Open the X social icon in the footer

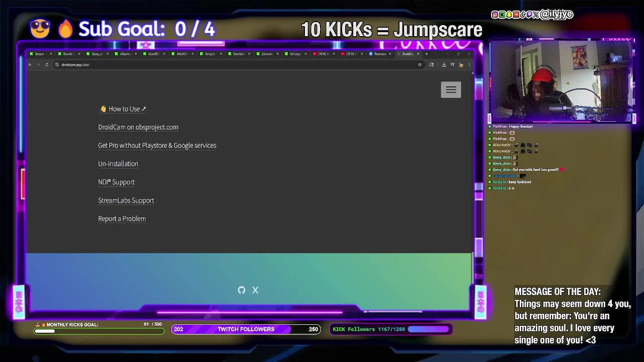(255, 290)
